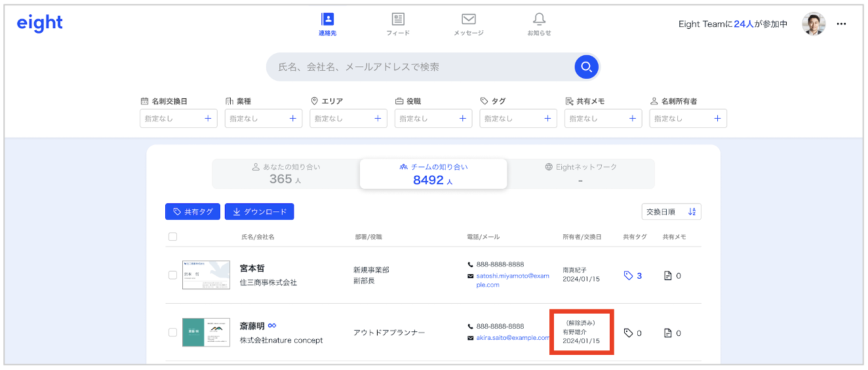Screen dimensions: 868x370
Task: Click the ダウンロード button
Action: pos(260,212)
